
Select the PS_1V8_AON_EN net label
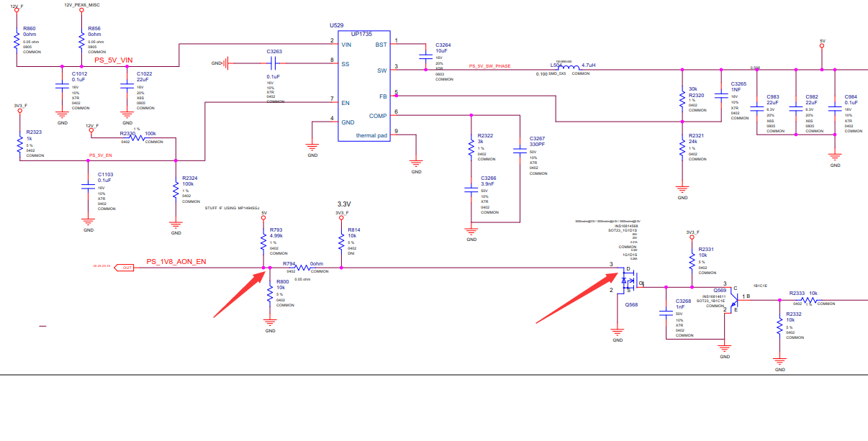[176, 262]
